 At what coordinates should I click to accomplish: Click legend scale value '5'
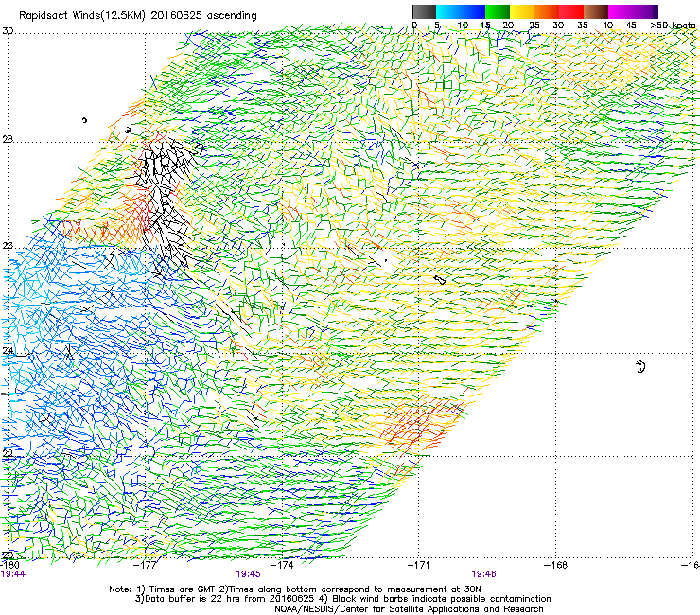point(437,26)
